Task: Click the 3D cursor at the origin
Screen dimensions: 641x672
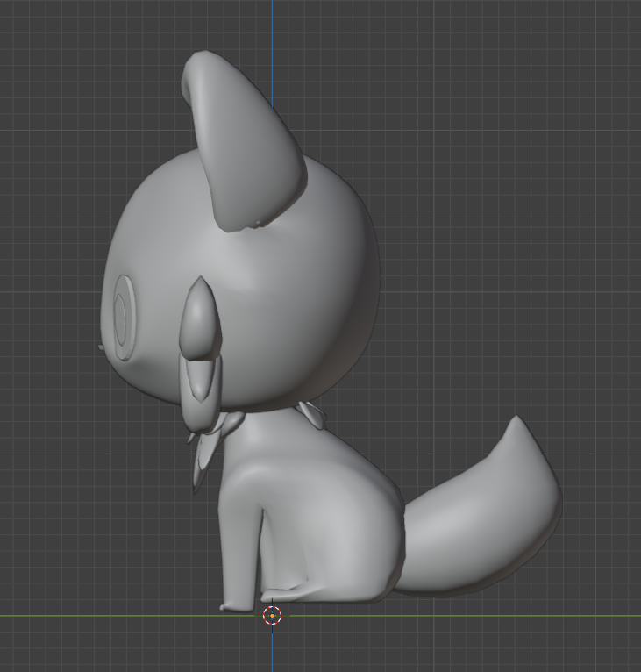Action: click(x=272, y=615)
